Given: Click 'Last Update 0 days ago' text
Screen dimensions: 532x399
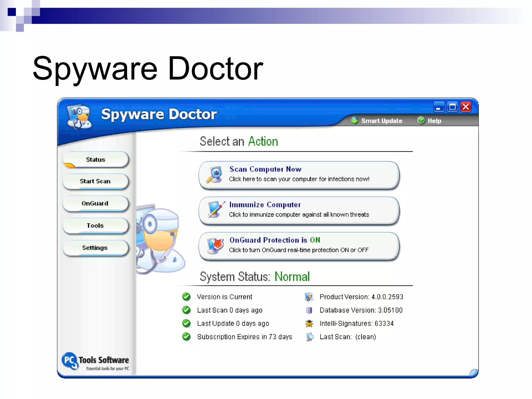Looking at the screenshot, I should [x=233, y=323].
